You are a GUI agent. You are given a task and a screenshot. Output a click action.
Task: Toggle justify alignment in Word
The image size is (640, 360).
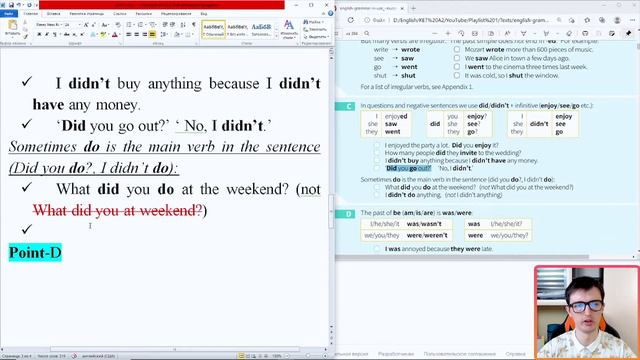click(152, 34)
